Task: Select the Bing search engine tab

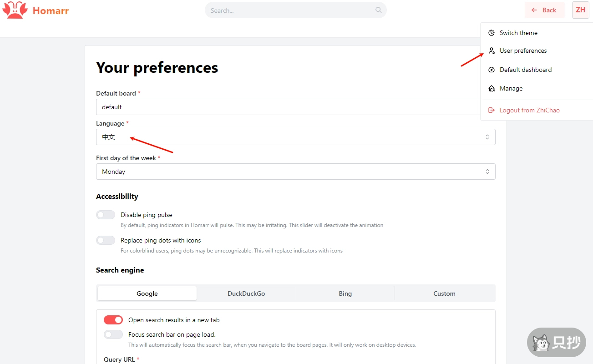Action: click(x=345, y=293)
